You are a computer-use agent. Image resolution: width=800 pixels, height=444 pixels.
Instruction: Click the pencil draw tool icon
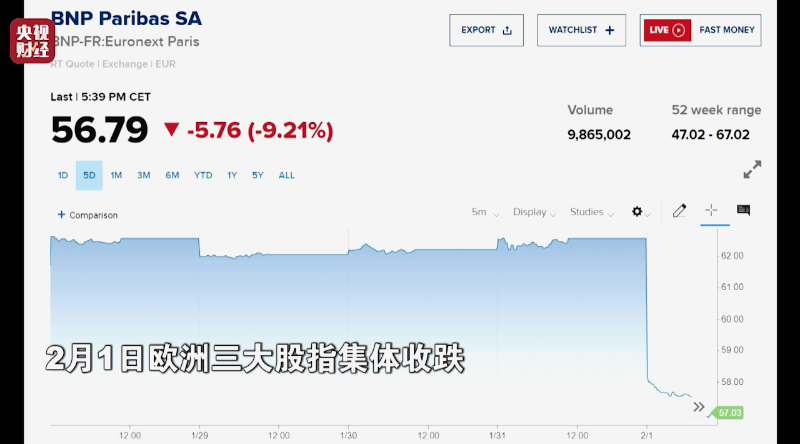(679, 211)
